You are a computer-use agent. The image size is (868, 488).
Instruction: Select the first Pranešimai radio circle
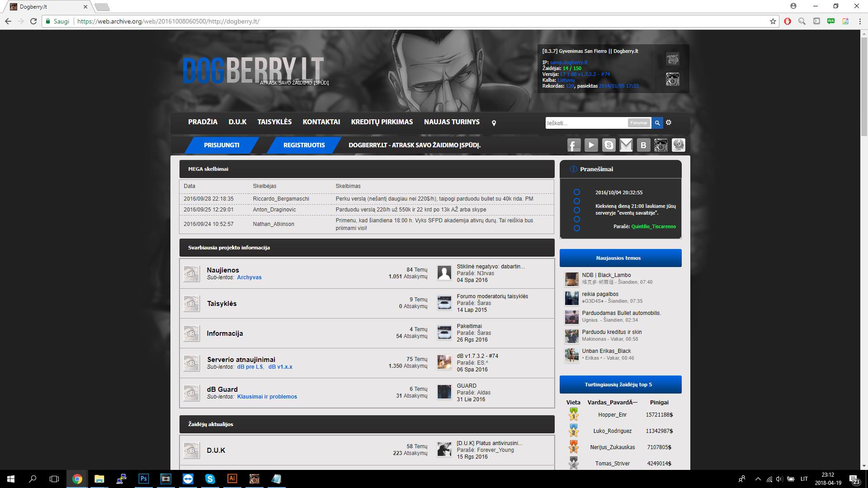pyautogui.click(x=577, y=192)
